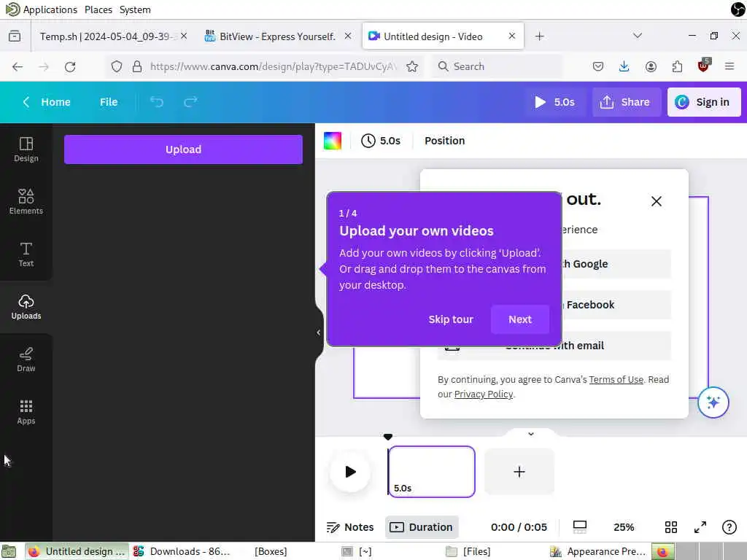Select the Draw tool
The width and height of the screenshot is (747, 560).
26,359
